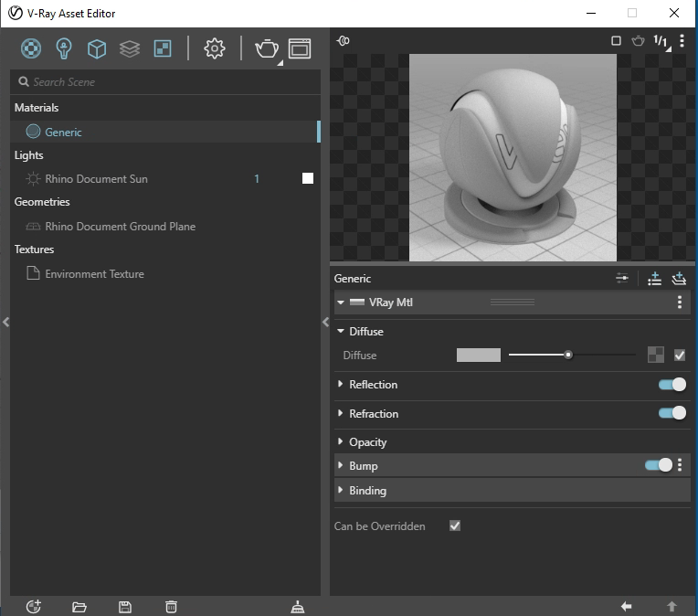Click the material preview render thumbnail
Image resolution: width=698 pixels, height=616 pixels.
click(x=513, y=158)
